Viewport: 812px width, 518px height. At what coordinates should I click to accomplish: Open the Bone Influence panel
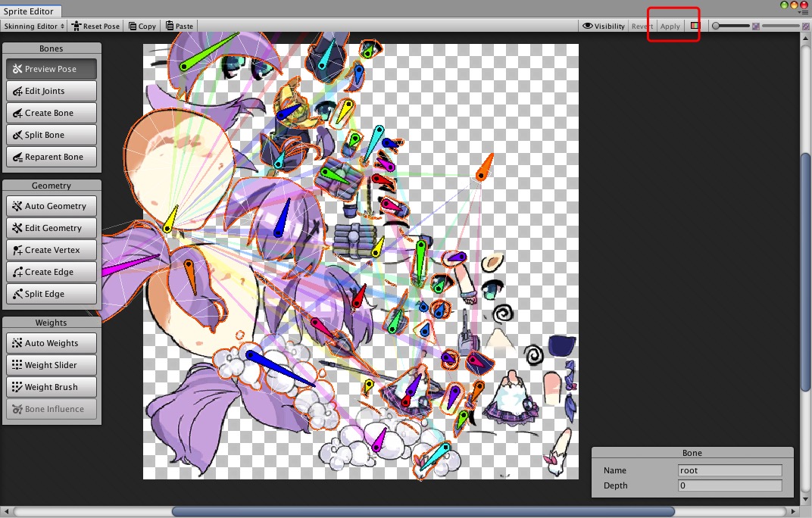tap(51, 409)
